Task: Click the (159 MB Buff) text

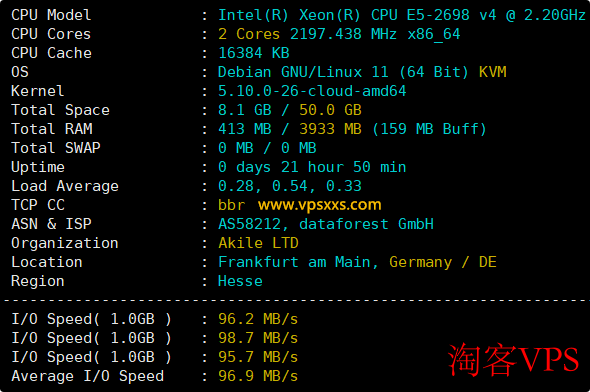Action: (429, 129)
